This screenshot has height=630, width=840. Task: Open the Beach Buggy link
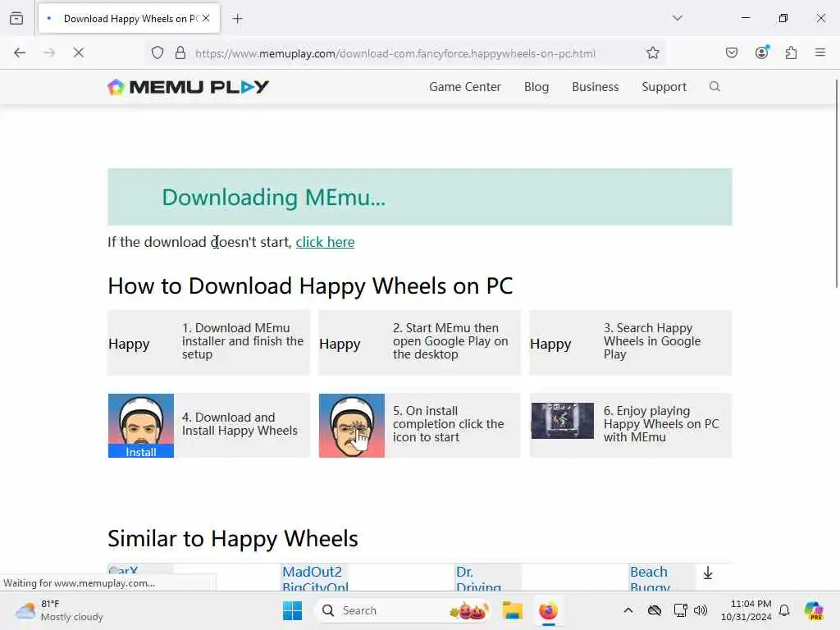650,578
